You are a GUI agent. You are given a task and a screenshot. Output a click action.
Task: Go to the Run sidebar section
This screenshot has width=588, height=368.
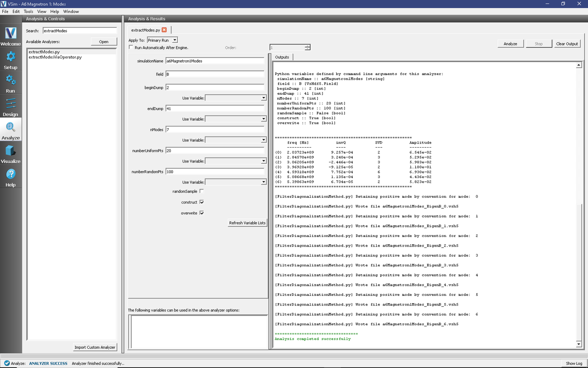[x=11, y=84]
